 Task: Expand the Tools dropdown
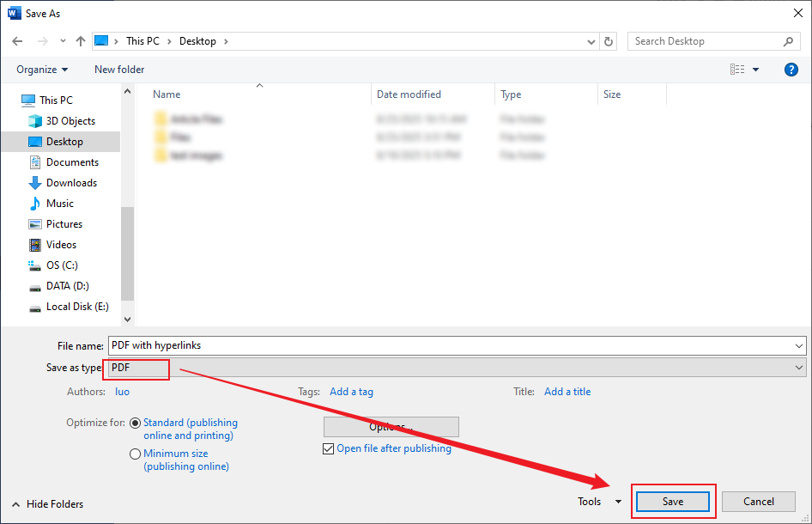coord(617,501)
